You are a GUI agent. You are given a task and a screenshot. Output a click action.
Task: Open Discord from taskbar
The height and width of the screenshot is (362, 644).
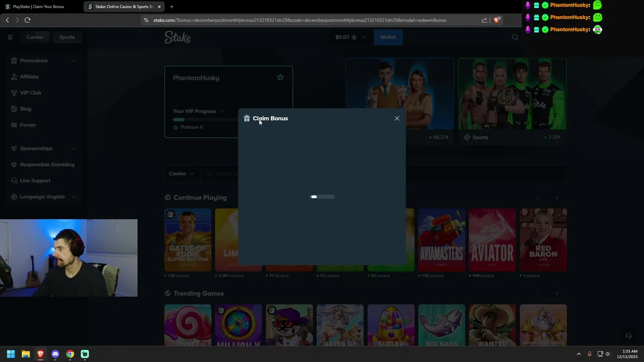(55, 354)
